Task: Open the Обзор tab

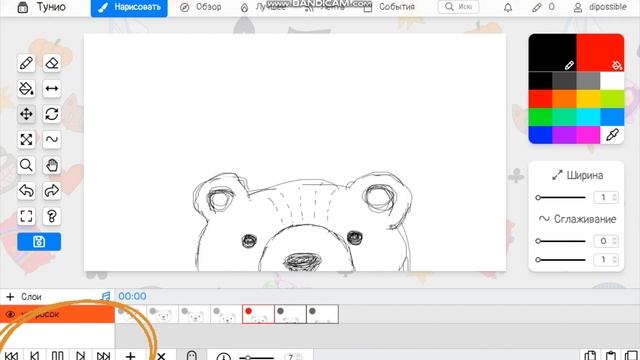Action: (x=201, y=7)
